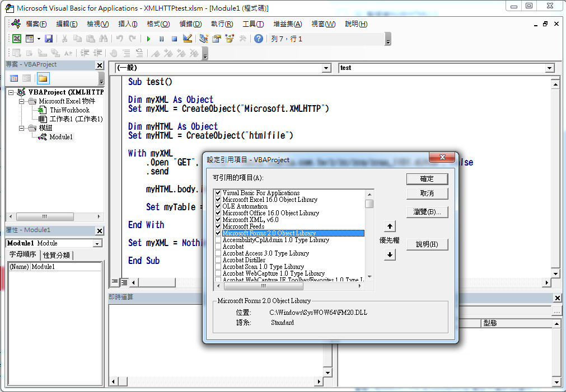Uncheck Microsoft Forms 2.0 Object Library
566x392 pixels.
click(218, 233)
